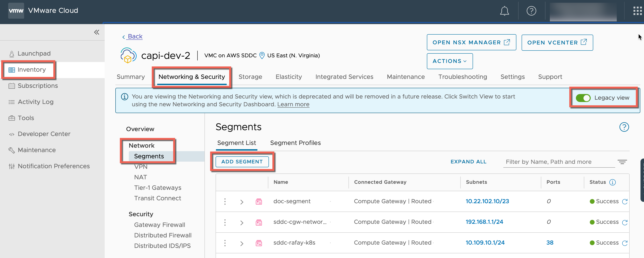Image resolution: width=644 pixels, height=258 pixels.
Task: Click the capi-dev-2 SDDC cloud icon
Action: click(x=128, y=55)
